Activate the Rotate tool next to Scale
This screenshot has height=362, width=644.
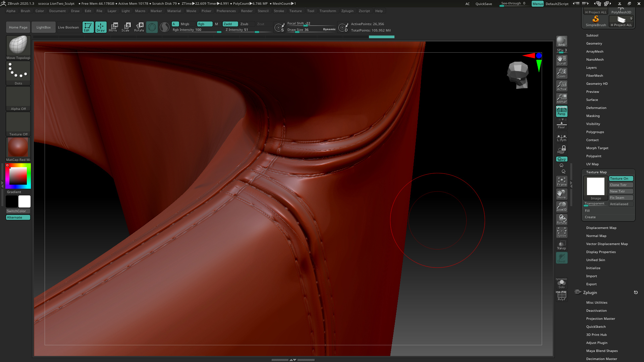(x=139, y=27)
